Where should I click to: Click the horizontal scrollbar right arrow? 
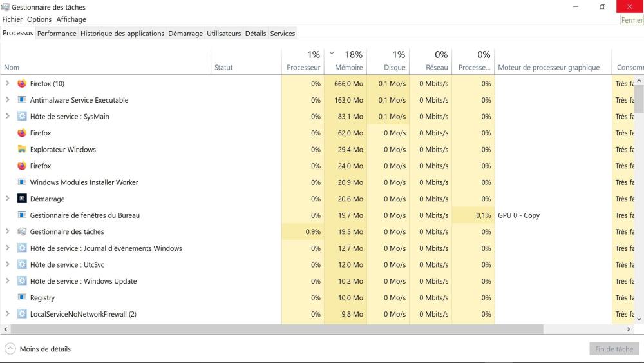coord(629,329)
